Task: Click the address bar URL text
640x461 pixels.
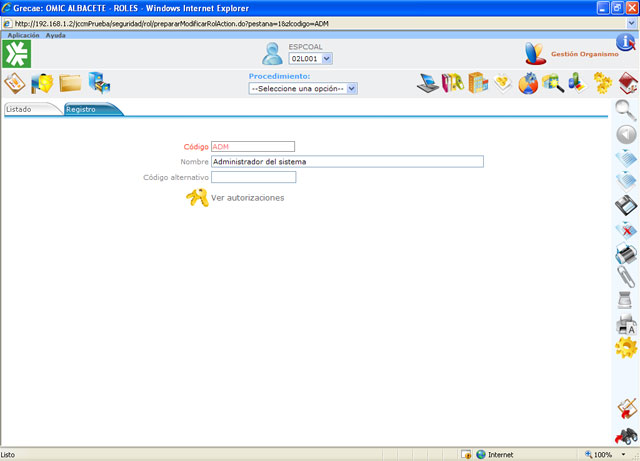Action: click(x=171, y=24)
